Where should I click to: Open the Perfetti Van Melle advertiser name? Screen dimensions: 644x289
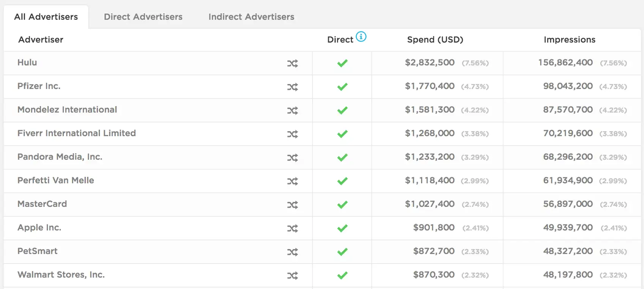[56, 180]
